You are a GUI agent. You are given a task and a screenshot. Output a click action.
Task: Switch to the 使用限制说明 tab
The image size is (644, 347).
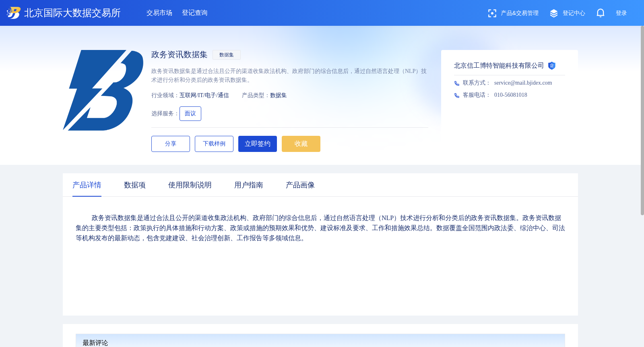[190, 185]
